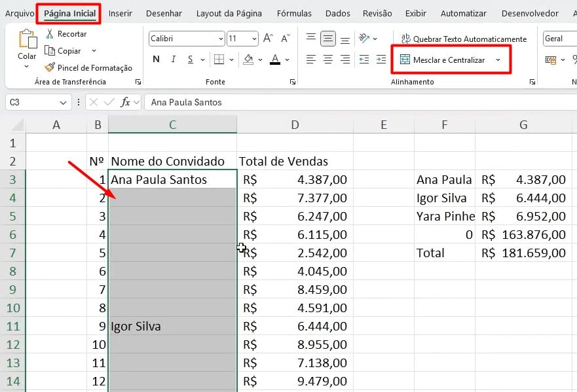Switch to Revisão tab
The image size is (577, 392).
click(x=377, y=14)
